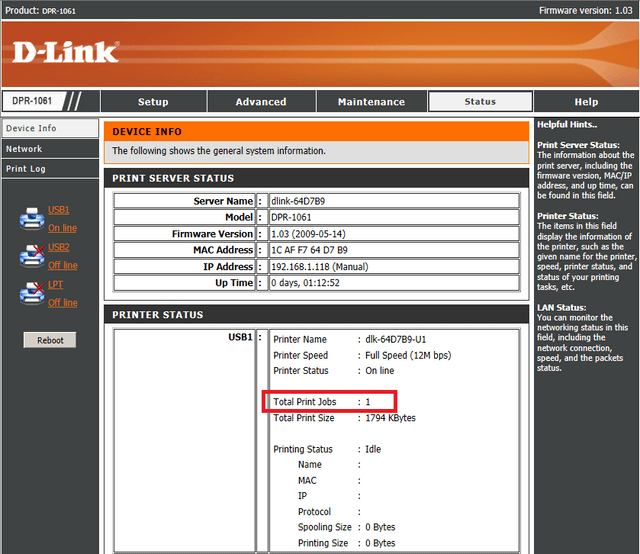
Task: Open Print Log in the sidebar
Action: coord(50,169)
